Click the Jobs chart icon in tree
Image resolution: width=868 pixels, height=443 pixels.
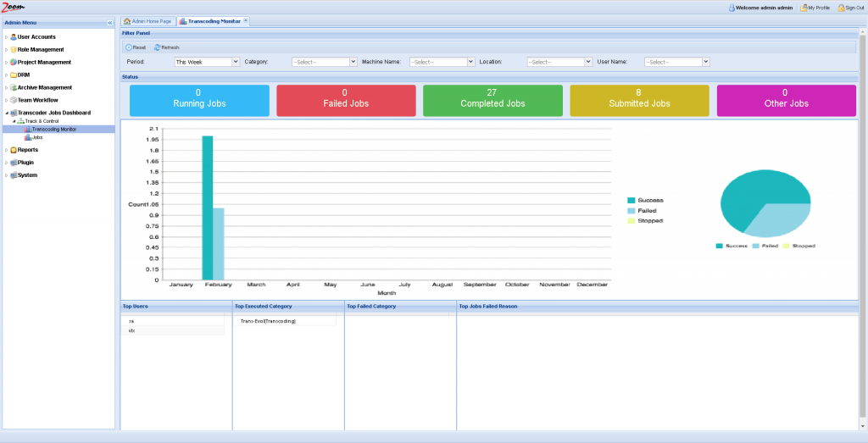coord(28,137)
